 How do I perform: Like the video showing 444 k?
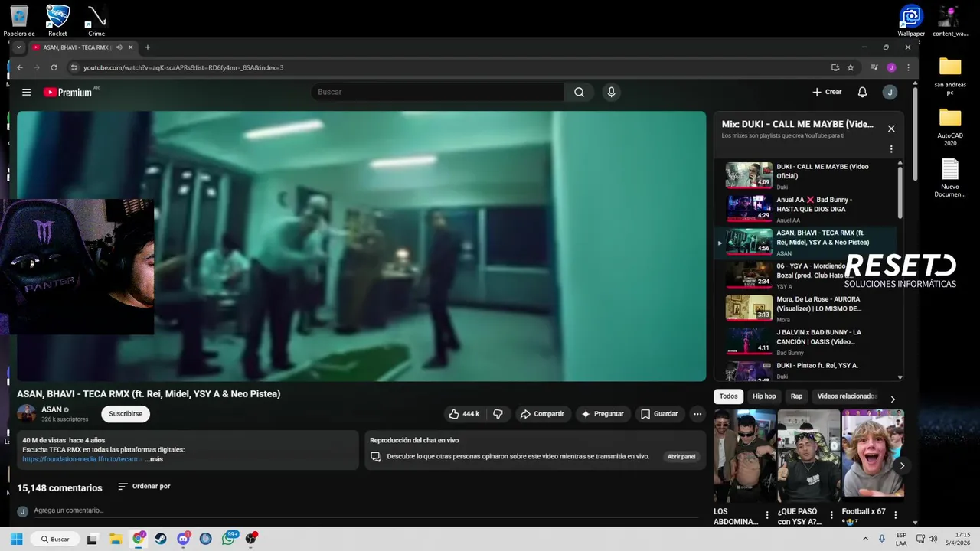coord(464,414)
